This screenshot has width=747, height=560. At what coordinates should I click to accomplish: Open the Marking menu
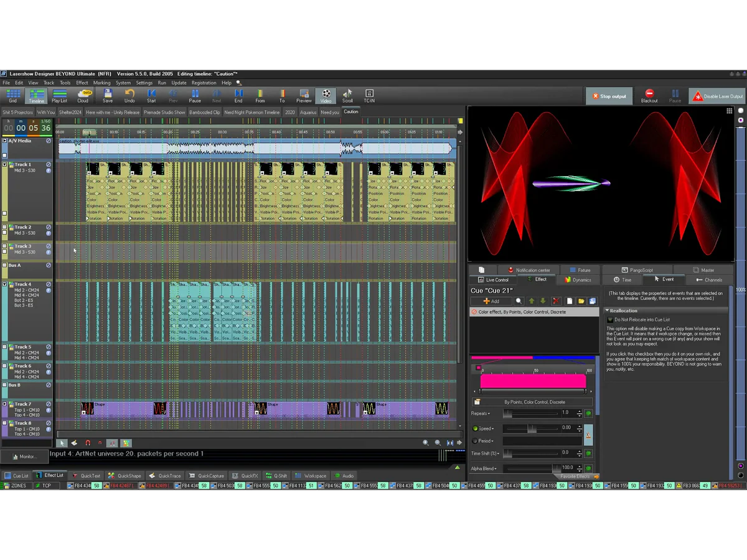pyautogui.click(x=102, y=83)
